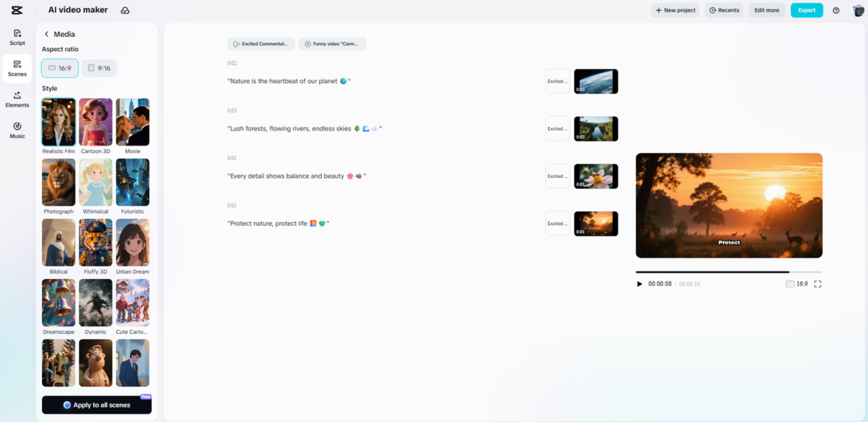Select the clay character style
This screenshot has height=422, width=868.
click(x=96, y=363)
